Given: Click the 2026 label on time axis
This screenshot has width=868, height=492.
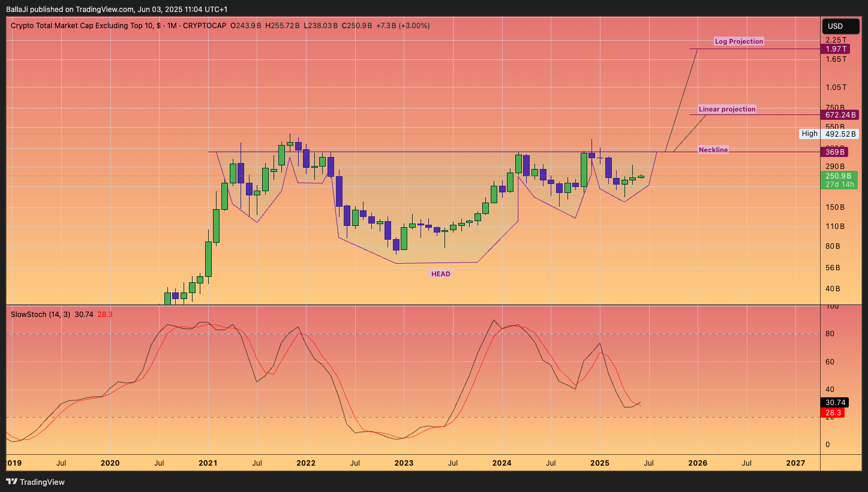Looking at the screenshot, I should 698,463.
